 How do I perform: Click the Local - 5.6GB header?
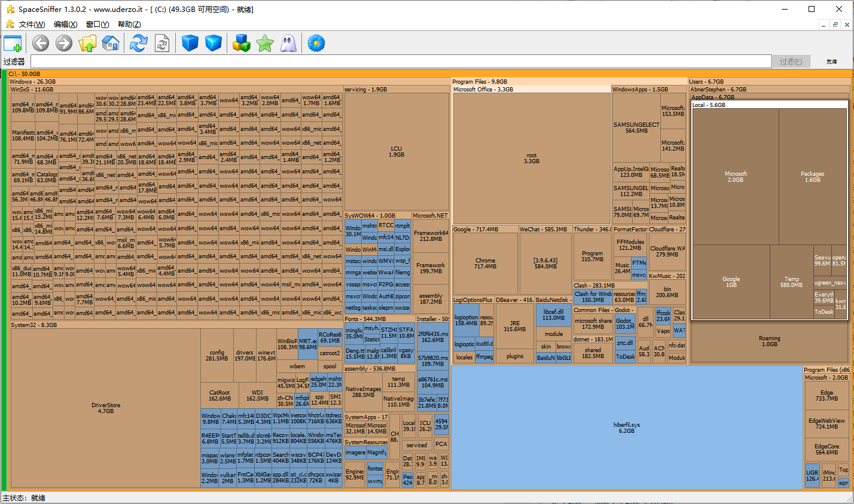pos(770,105)
